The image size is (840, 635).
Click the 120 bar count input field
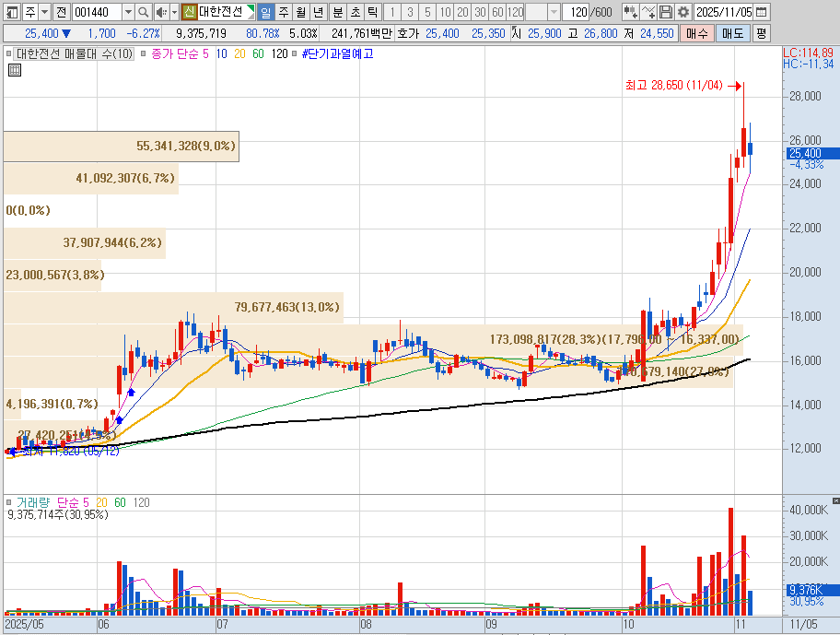pos(576,12)
